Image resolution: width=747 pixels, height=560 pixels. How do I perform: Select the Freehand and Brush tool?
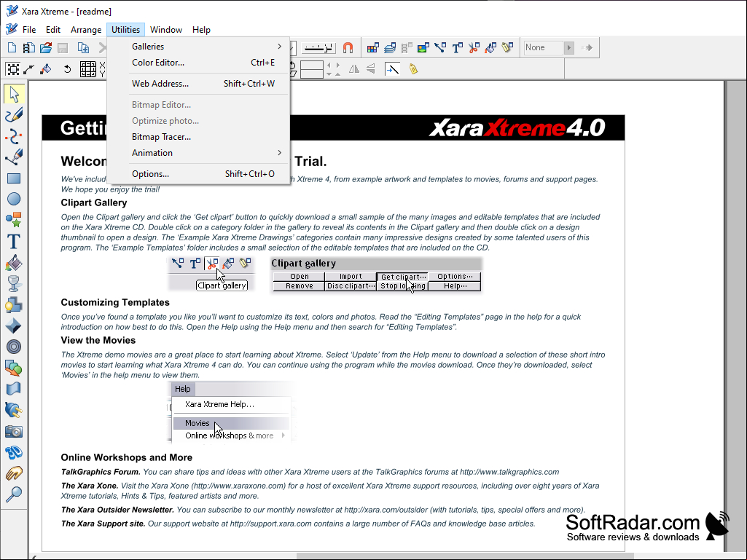click(x=14, y=115)
